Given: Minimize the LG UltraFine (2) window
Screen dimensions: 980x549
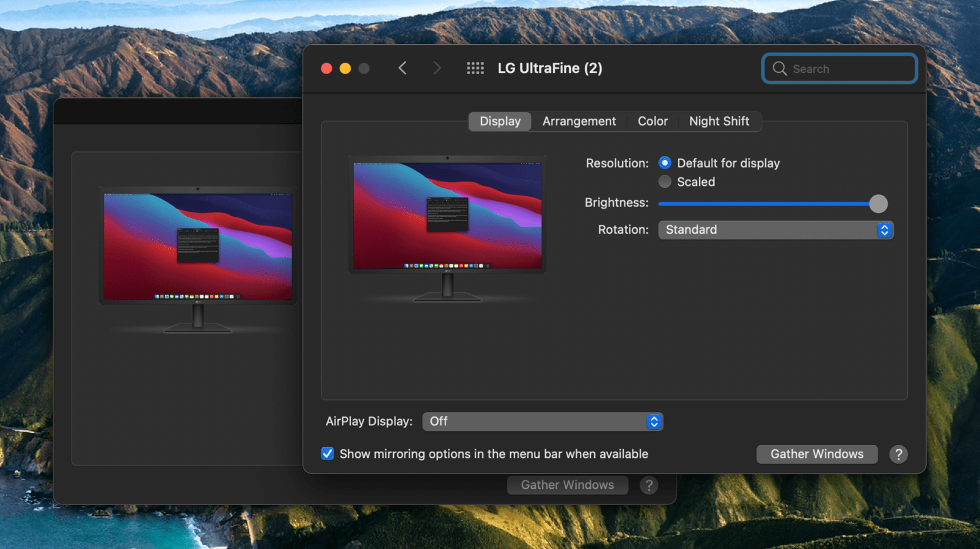Looking at the screenshot, I should [346, 68].
